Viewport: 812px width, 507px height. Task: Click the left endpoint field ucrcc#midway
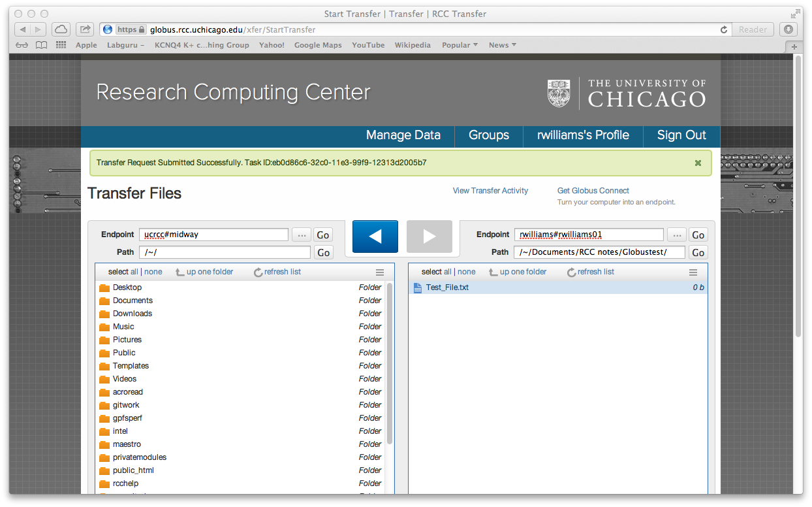(x=213, y=235)
